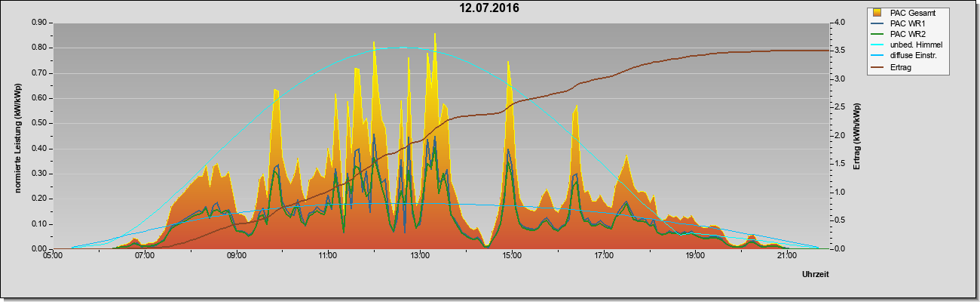This screenshot has width=980, height=302.
Task: Click the Uhrzeit axis title
Action: (816, 275)
